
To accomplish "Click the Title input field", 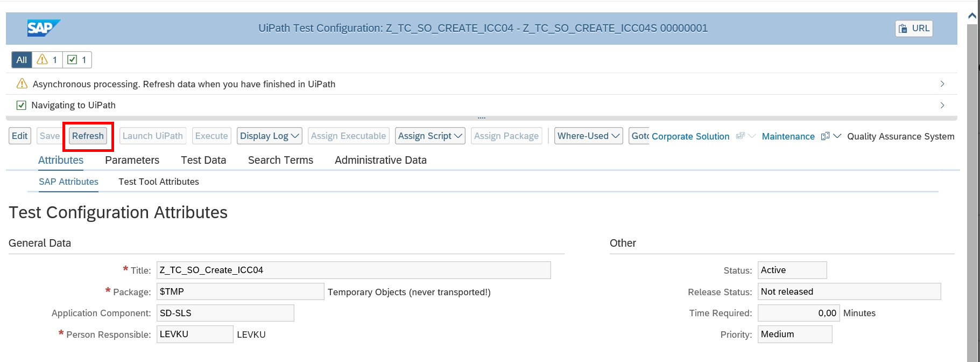I will 353,270.
